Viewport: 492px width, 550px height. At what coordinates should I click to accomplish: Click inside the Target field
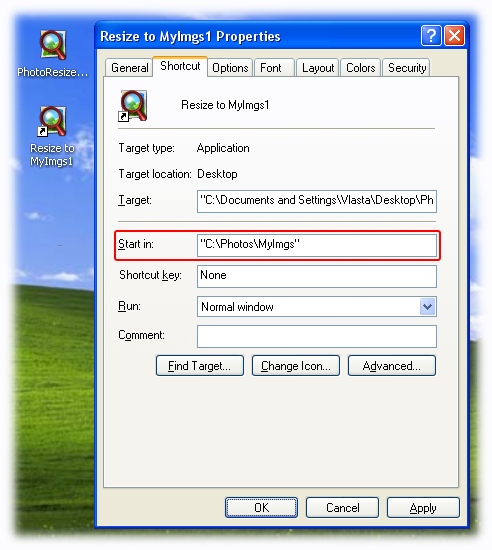click(x=317, y=201)
